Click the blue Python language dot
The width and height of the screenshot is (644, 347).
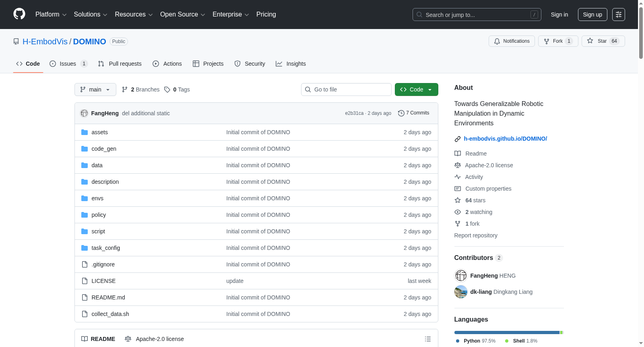pyautogui.click(x=458, y=341)
